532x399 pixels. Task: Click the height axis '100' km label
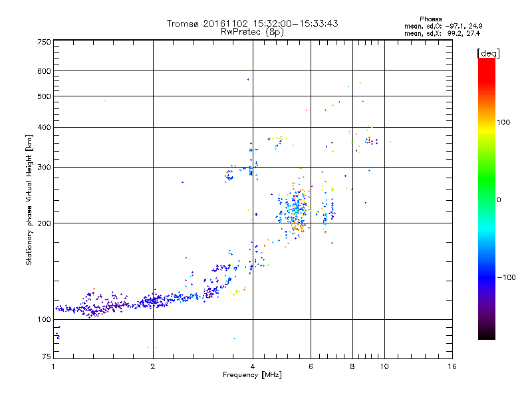44,319
